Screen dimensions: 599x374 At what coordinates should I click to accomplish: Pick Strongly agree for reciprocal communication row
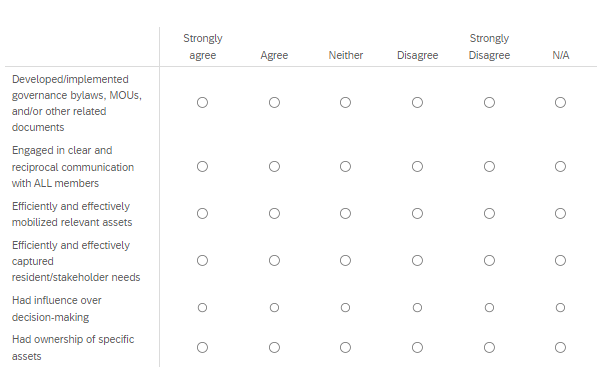pos(202,167)
